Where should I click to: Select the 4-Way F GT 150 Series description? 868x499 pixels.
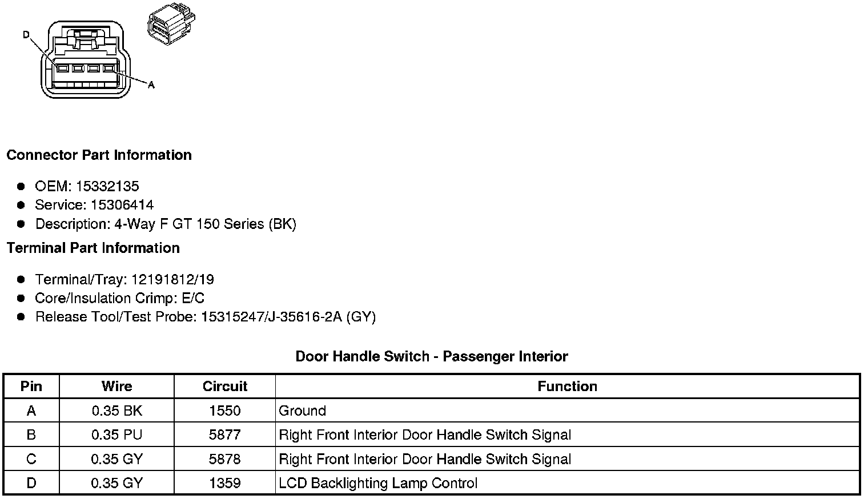click(166, 224)
